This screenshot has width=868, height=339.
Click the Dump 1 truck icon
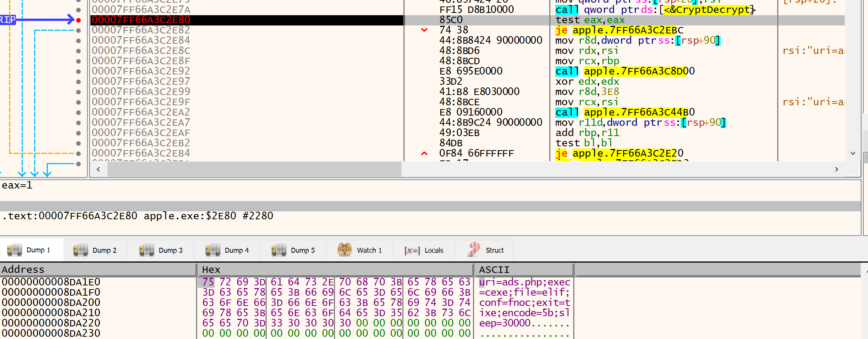[x=14, y=250]
